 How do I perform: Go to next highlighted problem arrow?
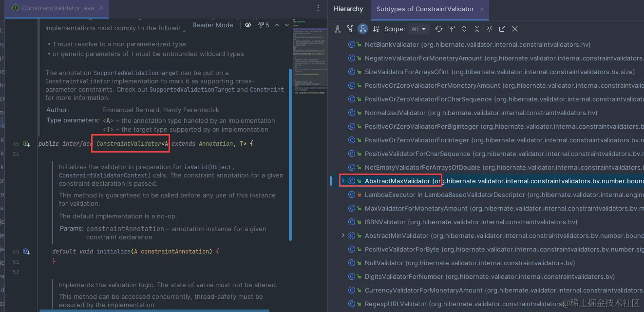[286, 25]
